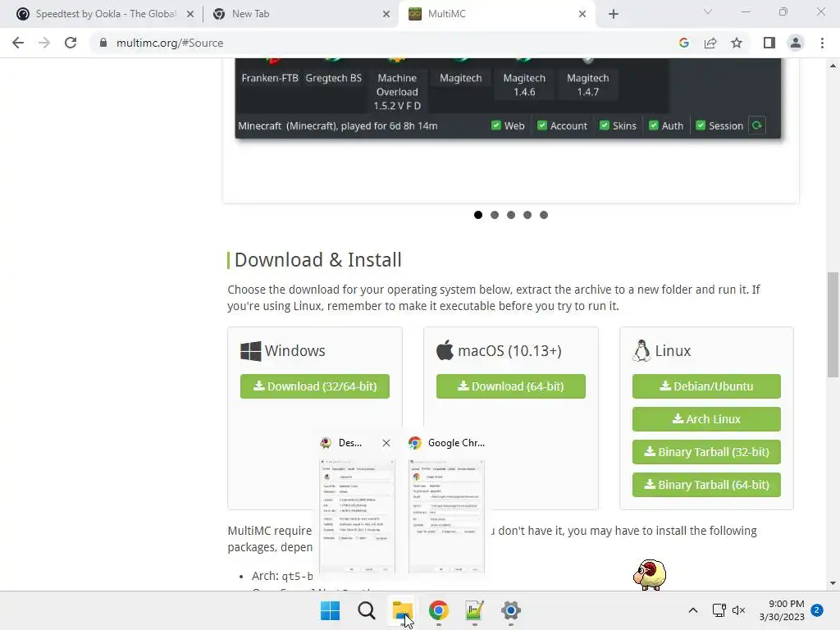Viewport: 840px width, 630px height.
Task: Open the Des... properties window thumbnail
Action: [x=357, y=517]
